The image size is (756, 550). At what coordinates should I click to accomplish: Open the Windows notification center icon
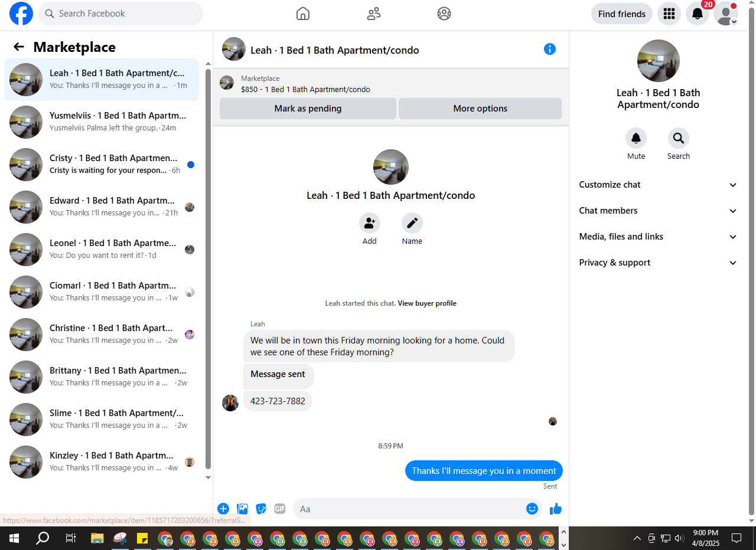737,538
